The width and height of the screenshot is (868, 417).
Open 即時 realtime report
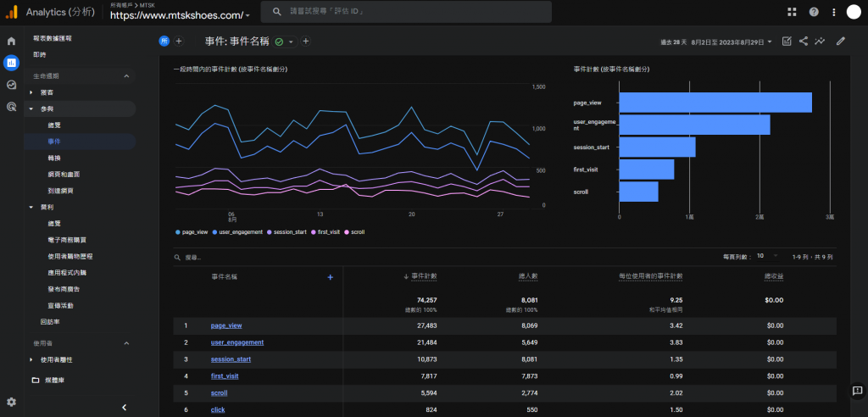pyautogui.click(x=40, y=55)
